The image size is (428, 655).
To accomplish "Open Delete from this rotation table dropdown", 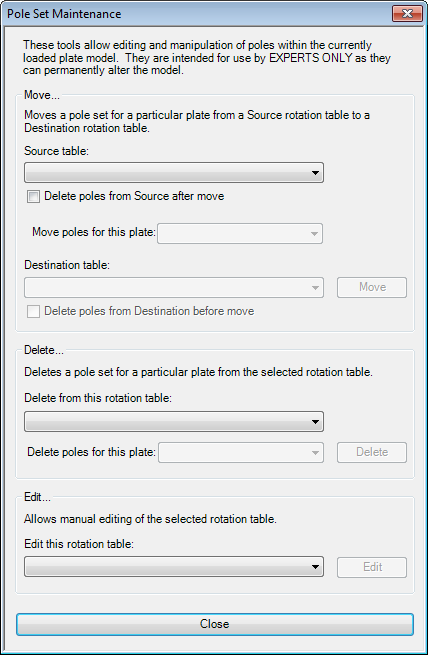I will 174,421.
